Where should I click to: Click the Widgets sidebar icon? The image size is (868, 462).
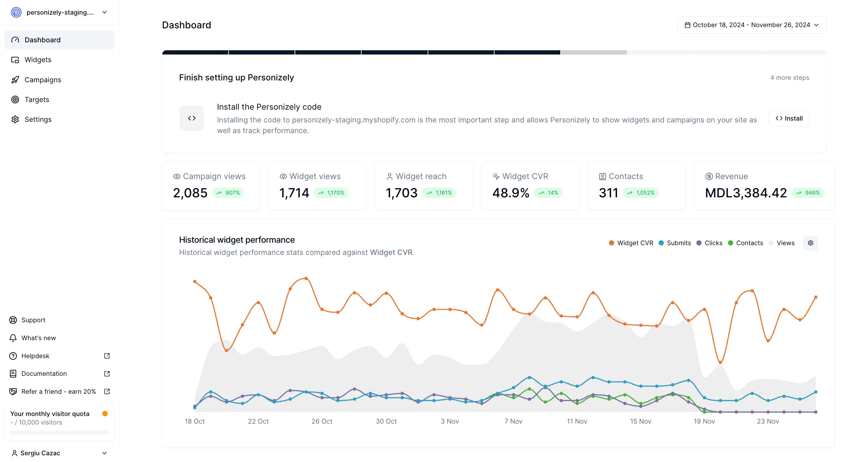coord(15,60)
